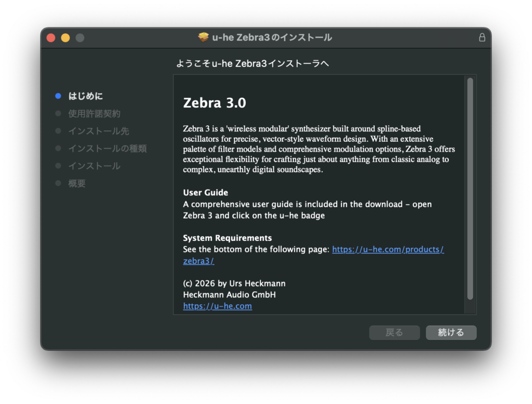Close the installer with the red button
This screenshot has width=532, height=404.
(51, 38)
